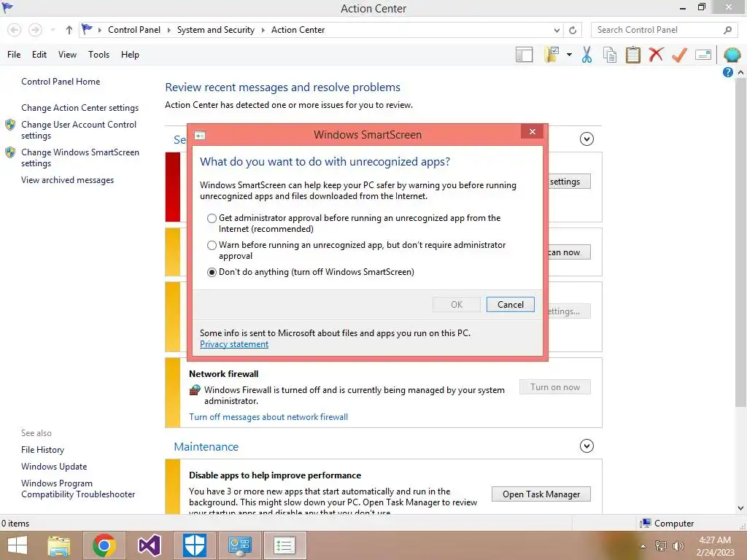Viewport: 747px width, 560px height.
Task: Select Don't do anything radio option
Action: pos(212,273)
